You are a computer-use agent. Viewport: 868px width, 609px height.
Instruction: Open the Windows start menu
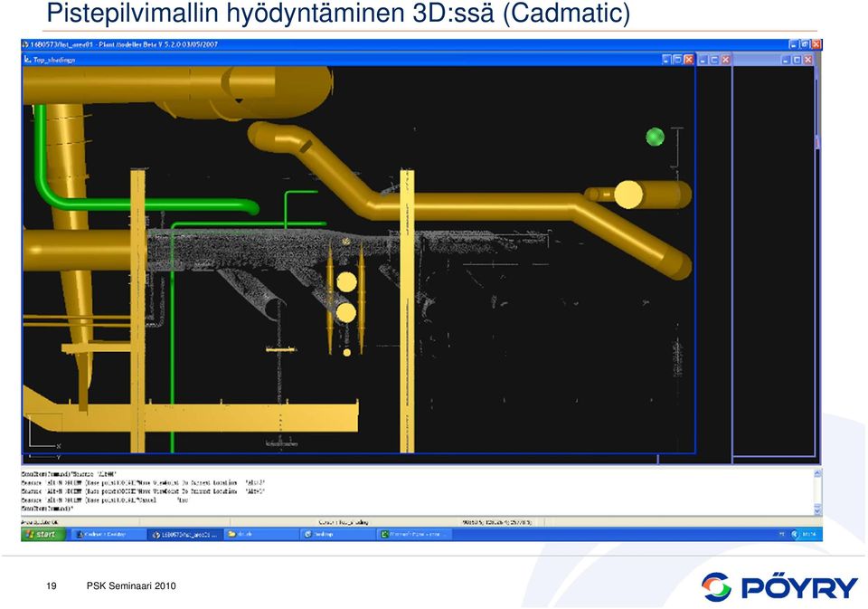(43, 534)
